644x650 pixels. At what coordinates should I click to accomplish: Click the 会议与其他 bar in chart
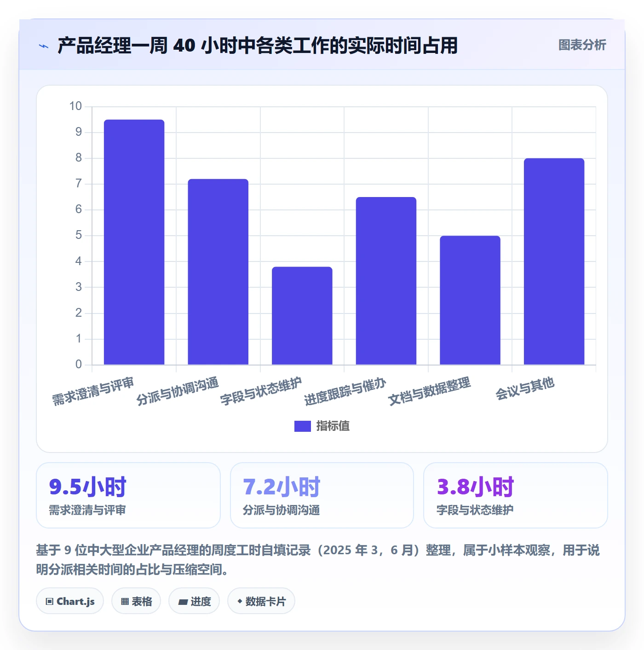[x=554, y=261]
